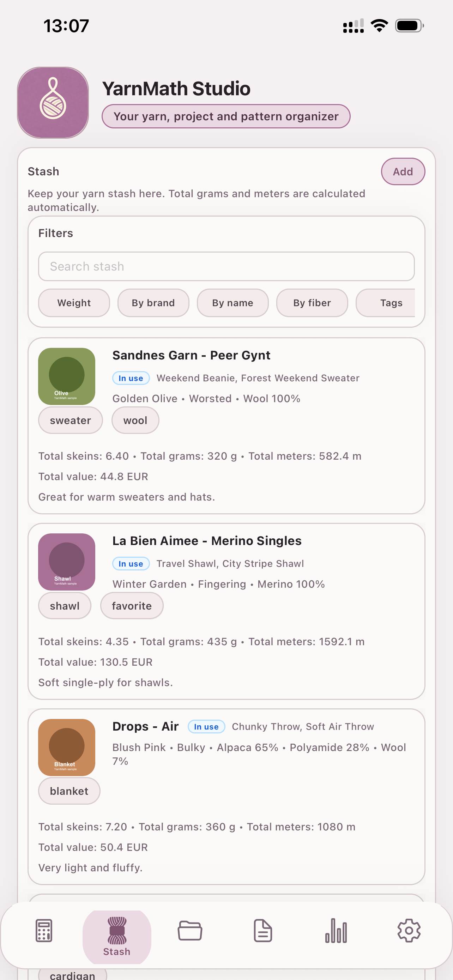
Task: Click inside the 'Search stash' field
Action: pos(226,266)
